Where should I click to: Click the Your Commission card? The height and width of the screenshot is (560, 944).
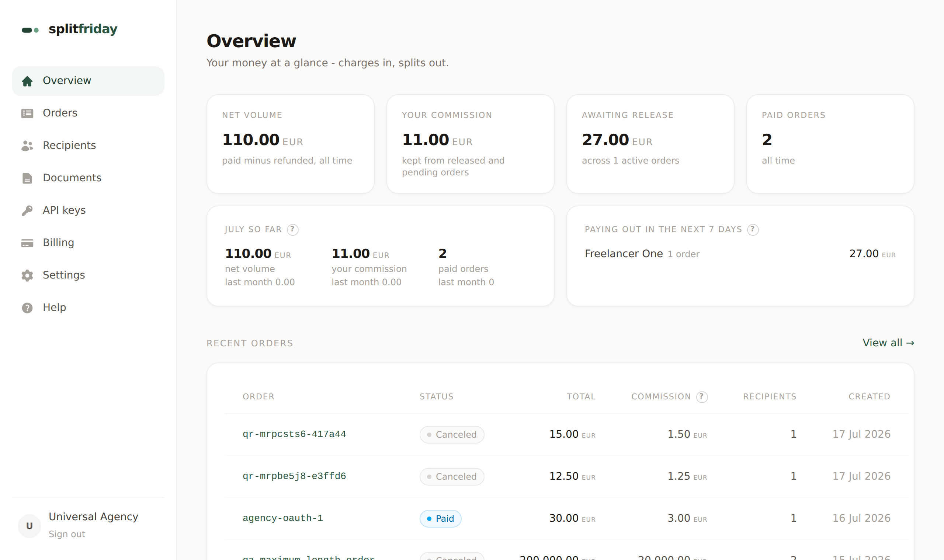tap(470, 144)
